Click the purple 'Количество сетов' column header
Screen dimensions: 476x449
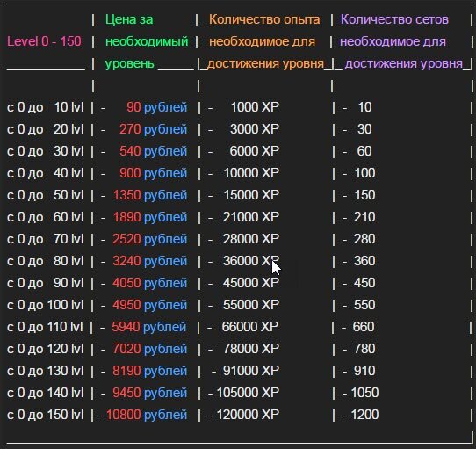[394, 19]
